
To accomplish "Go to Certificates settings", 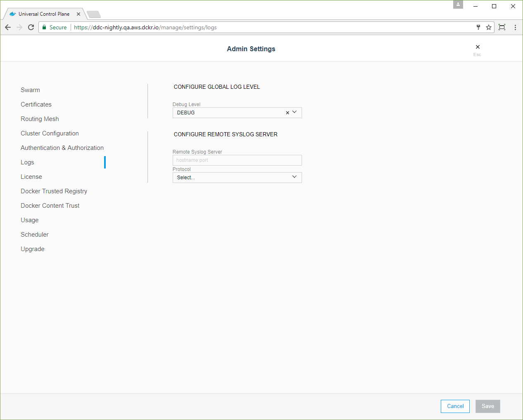I will coord(36,104).
